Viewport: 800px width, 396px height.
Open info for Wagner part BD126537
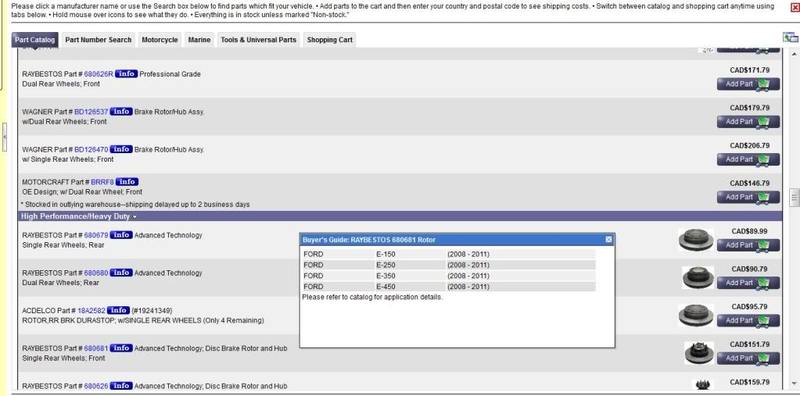click(121, 112)
